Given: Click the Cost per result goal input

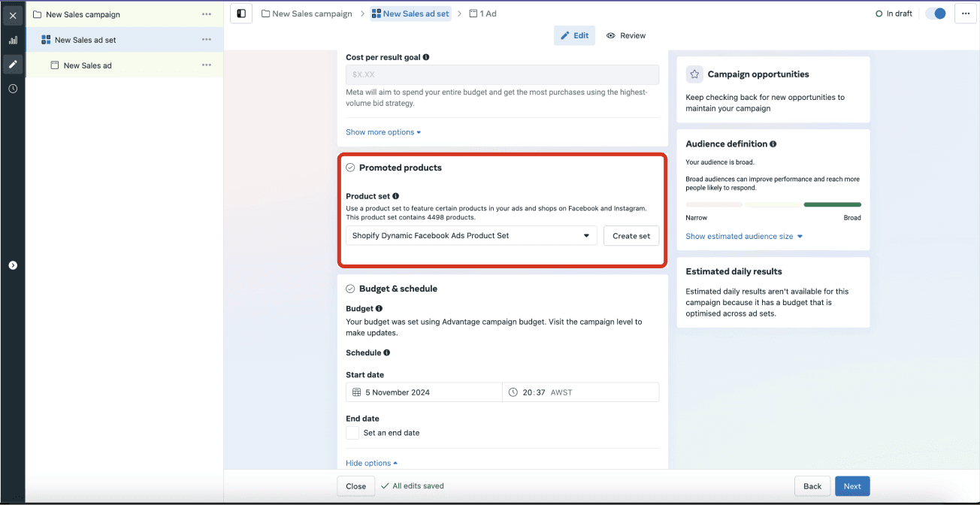Looking at the screenshot, I should 502,74.
